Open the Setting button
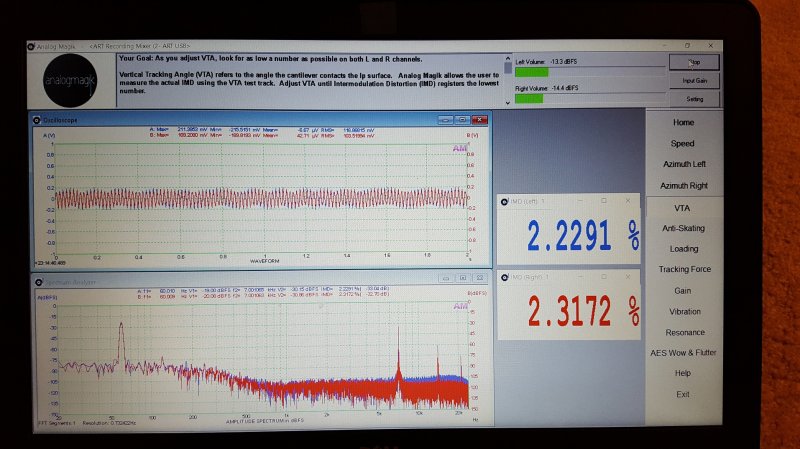Viewport: 800px width, 449px height. [694, 99]
